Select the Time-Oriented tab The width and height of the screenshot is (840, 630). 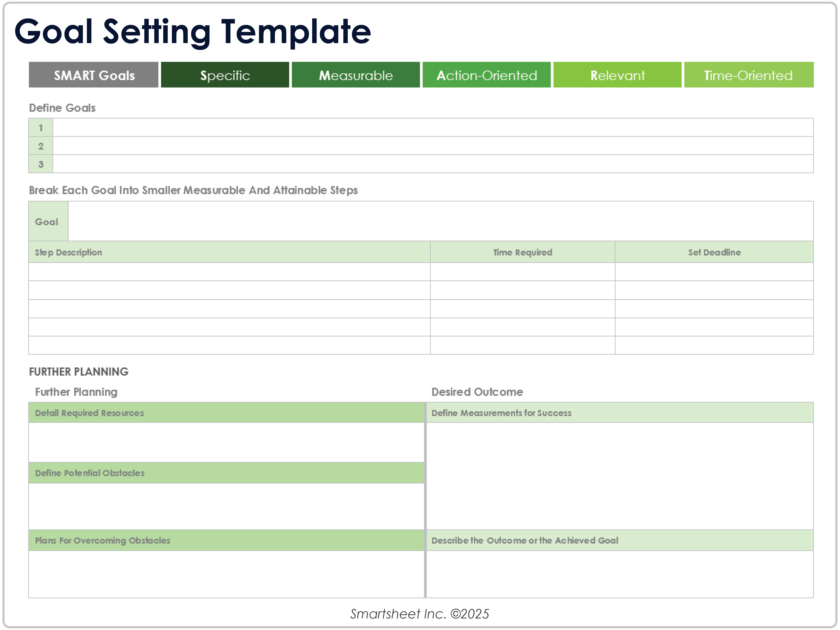click(x=748, y=75)
